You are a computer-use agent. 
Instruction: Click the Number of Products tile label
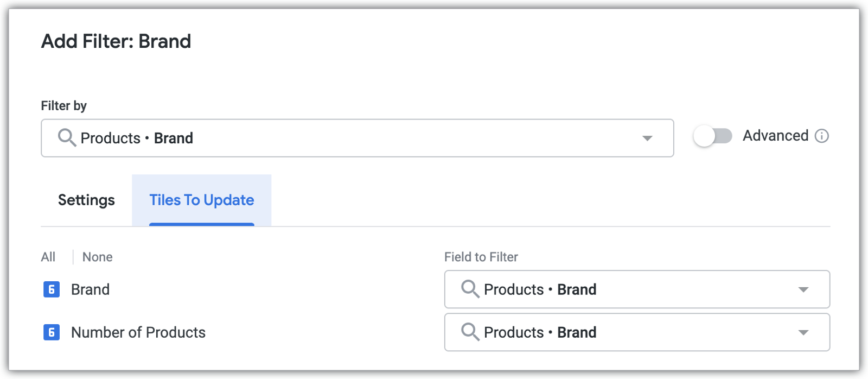(x=138, y=332)
